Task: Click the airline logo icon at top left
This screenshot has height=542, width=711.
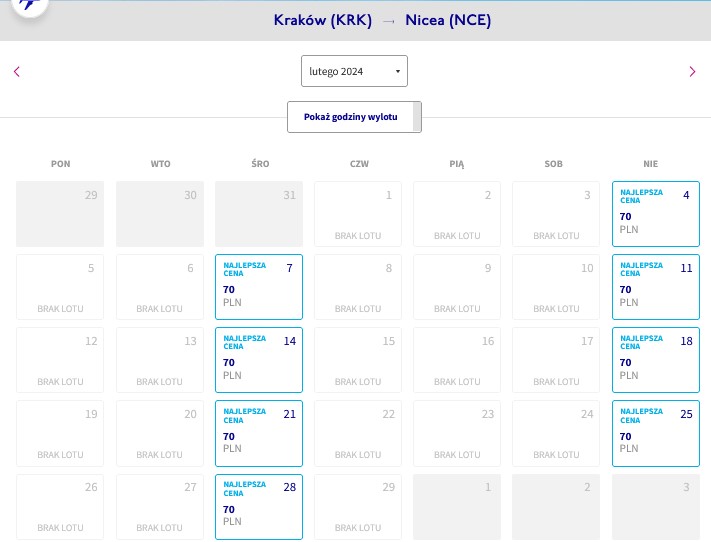Action: click(30, 5)
